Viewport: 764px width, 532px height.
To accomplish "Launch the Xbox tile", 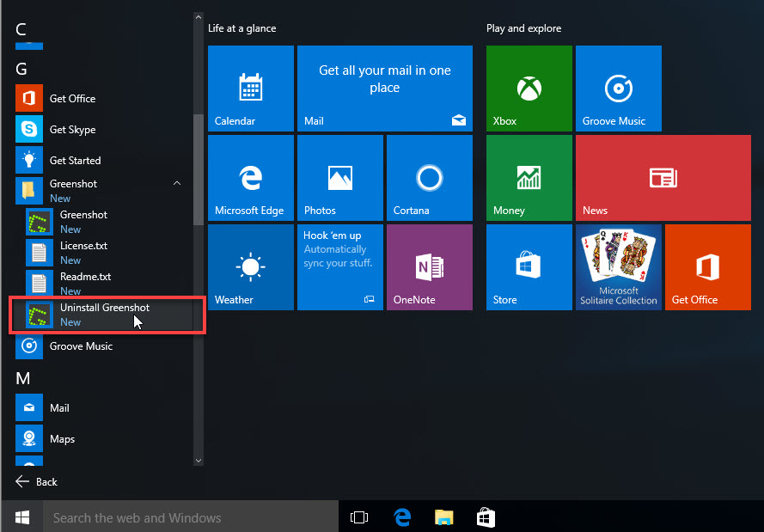I will point(529,89).
